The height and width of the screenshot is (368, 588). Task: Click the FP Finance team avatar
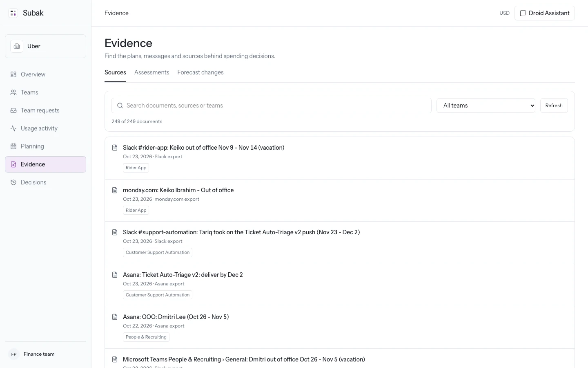click(14, 354)
